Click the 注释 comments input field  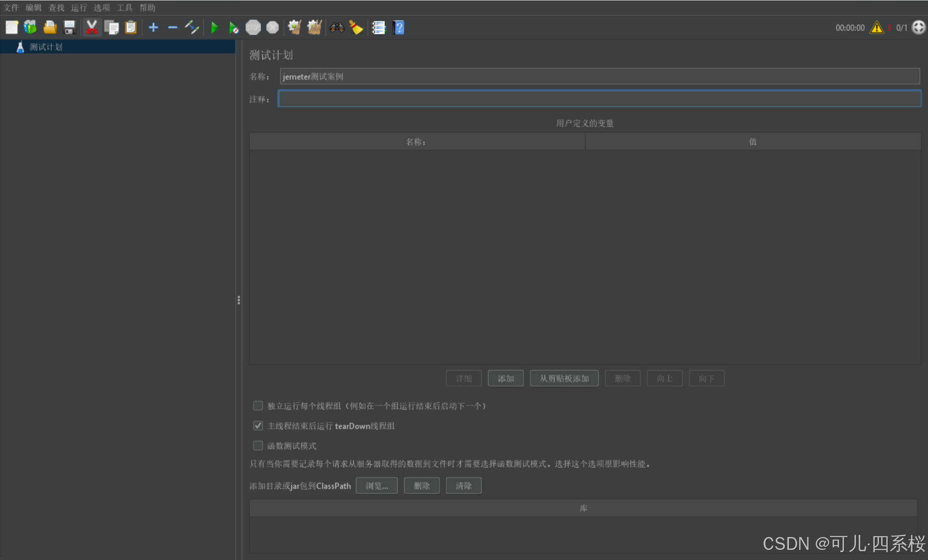[599, 99]
